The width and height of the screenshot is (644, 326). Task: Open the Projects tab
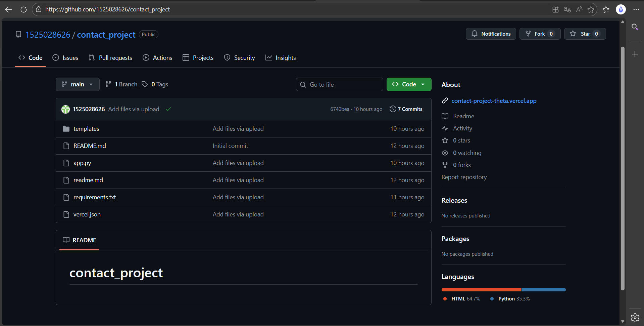[198, 58]
